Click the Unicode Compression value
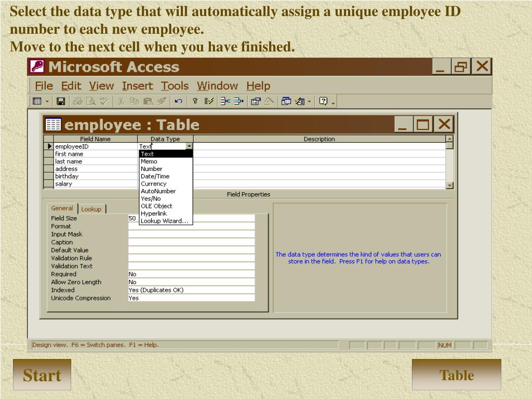Viewport: 532px width, 399px height. [x=191, y=298]
